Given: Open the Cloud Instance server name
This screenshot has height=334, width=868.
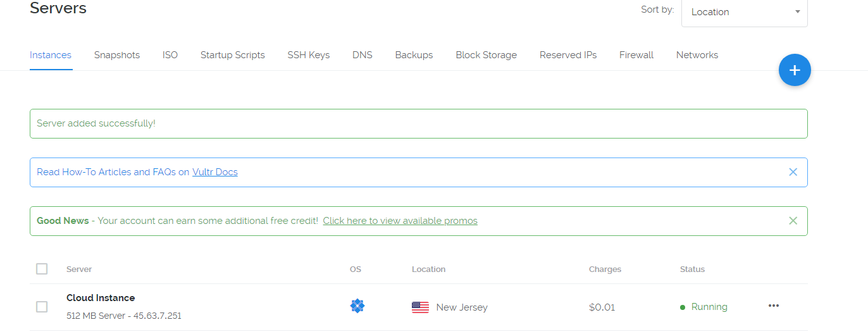Looking at the screenshot, I should 101,298.
